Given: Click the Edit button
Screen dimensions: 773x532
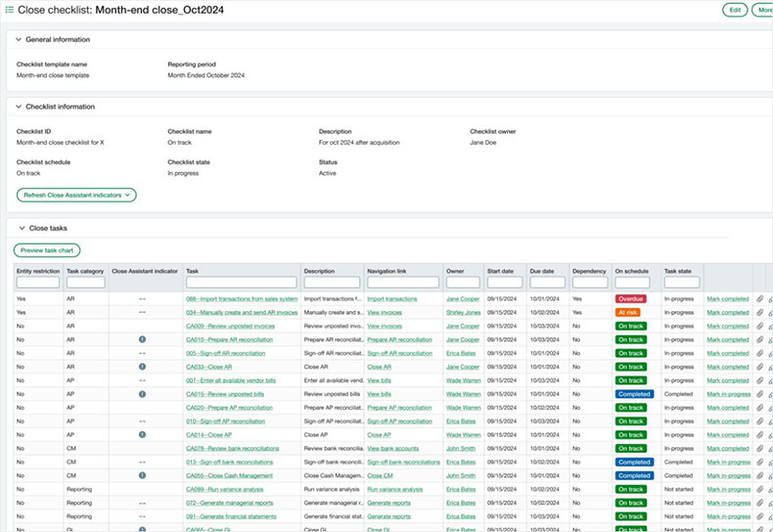Looking at the screenshot, I should tap(734, 10).
